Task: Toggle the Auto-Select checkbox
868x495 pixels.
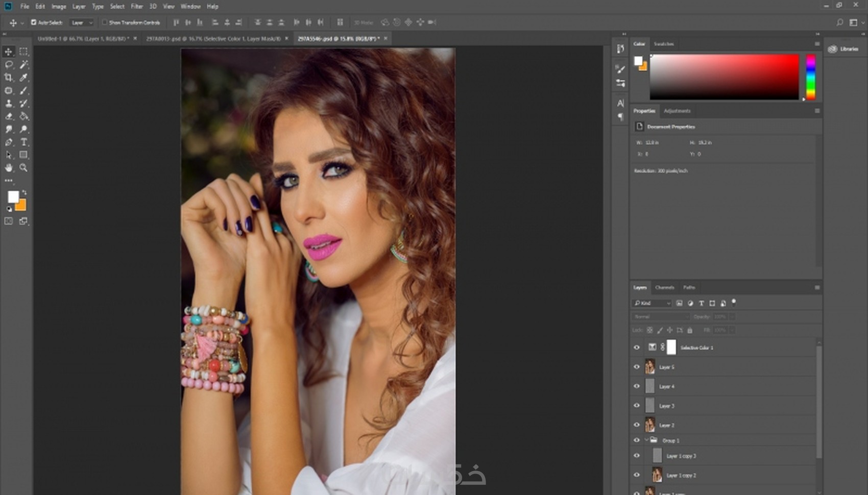Action: [x=34, y=22]
